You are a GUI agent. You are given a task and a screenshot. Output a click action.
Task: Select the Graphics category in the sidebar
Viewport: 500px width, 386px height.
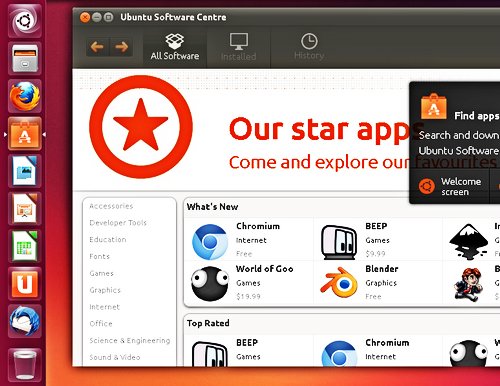[x=105, y=290]
